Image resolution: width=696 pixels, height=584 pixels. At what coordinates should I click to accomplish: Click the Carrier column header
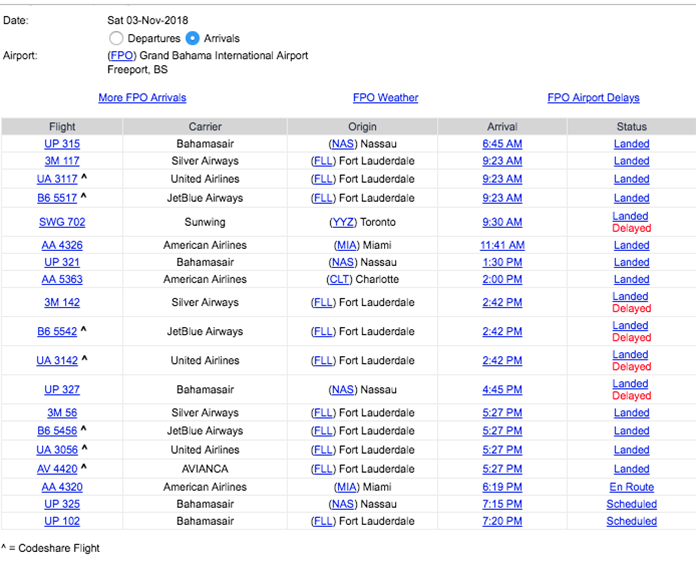(205, 127)
